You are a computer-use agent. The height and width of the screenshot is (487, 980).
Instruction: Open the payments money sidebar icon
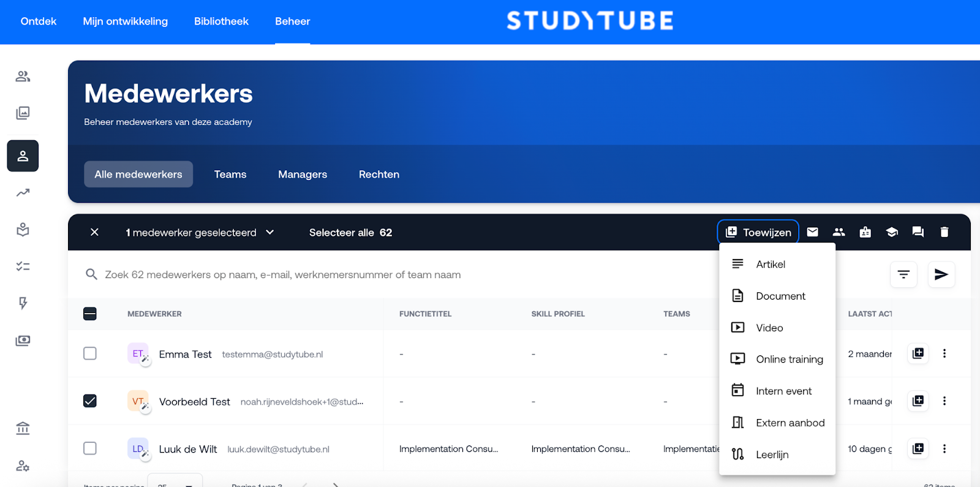coord(23,341)
